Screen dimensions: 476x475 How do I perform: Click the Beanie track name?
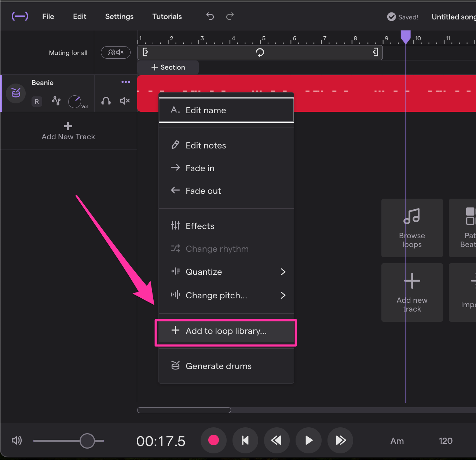tap(43, 83)
